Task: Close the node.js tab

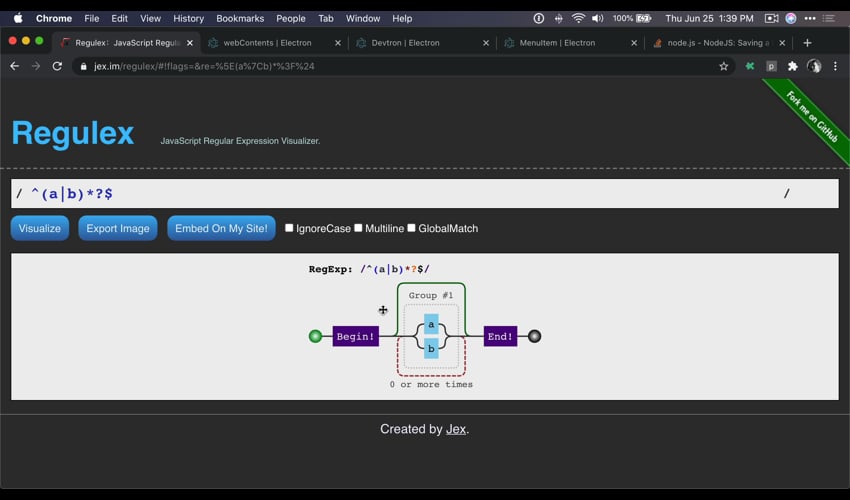Action: pos(782,43)
